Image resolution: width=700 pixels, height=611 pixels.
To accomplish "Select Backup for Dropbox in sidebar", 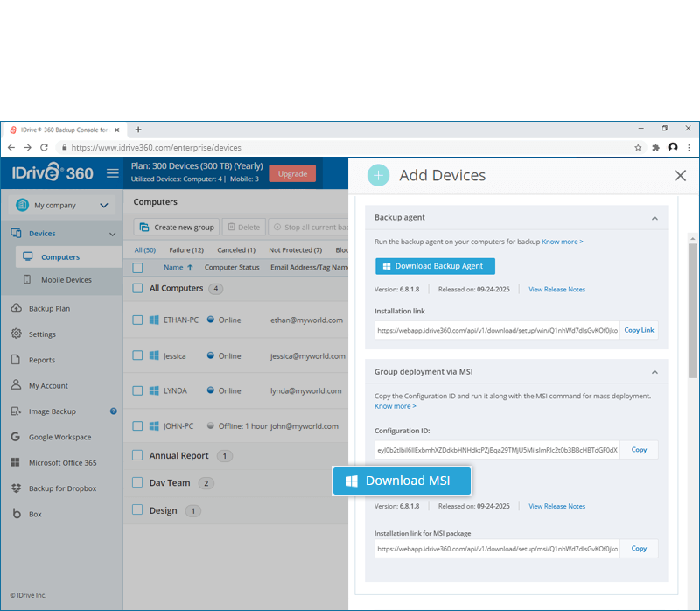I will [x=62, y=488].
